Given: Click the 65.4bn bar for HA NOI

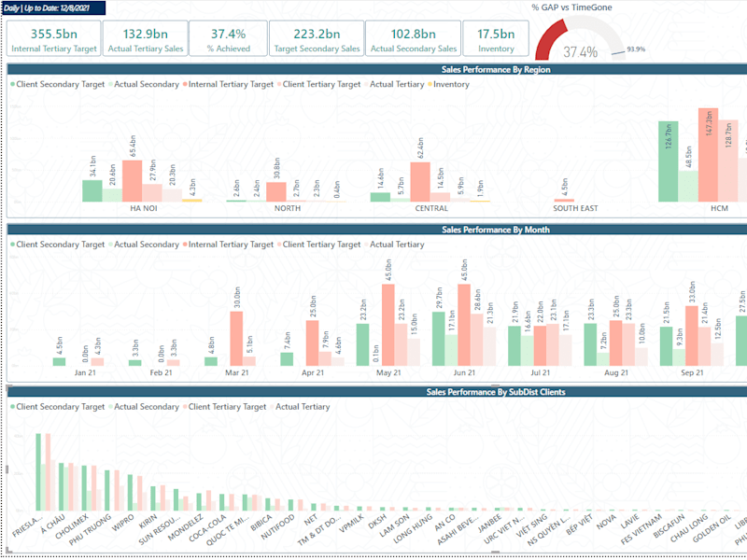Looking at the screenshot, I should [132, 181].
